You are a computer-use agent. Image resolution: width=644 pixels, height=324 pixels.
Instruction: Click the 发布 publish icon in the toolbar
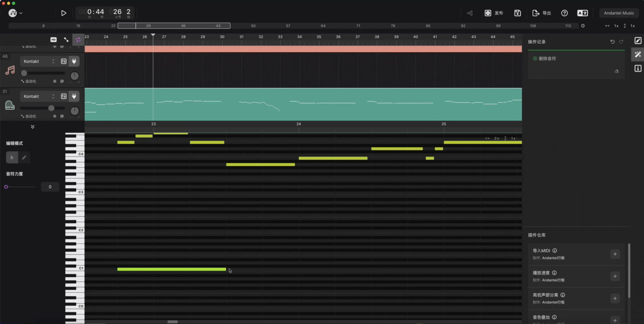(487, 13)
